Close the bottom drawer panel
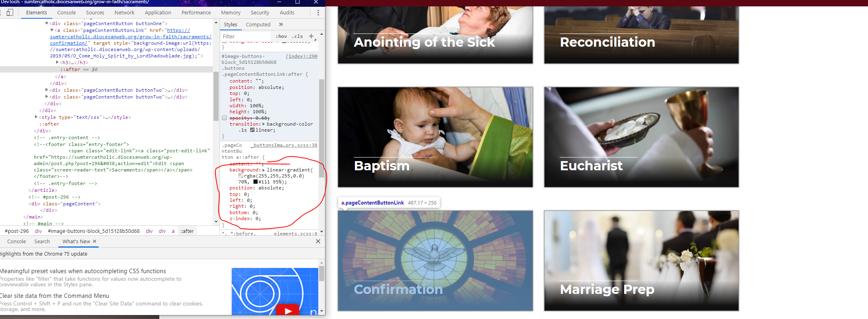This screenshot has height=319, width=868. tap(318, 241)
